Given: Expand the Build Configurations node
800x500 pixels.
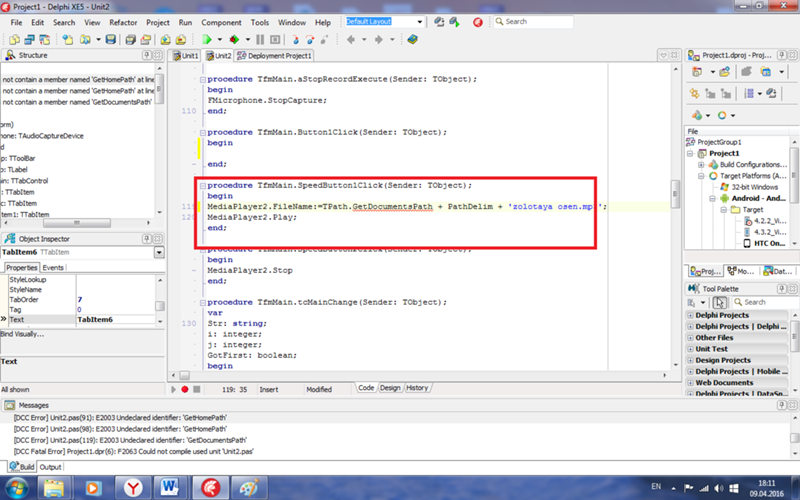Looking at the screenshot, I should (x=701, y=165).
